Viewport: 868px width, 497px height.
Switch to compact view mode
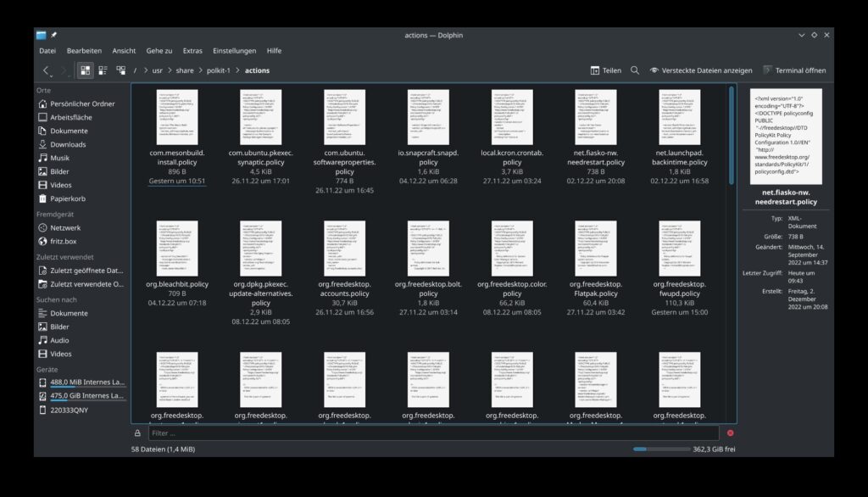(103, 70)
